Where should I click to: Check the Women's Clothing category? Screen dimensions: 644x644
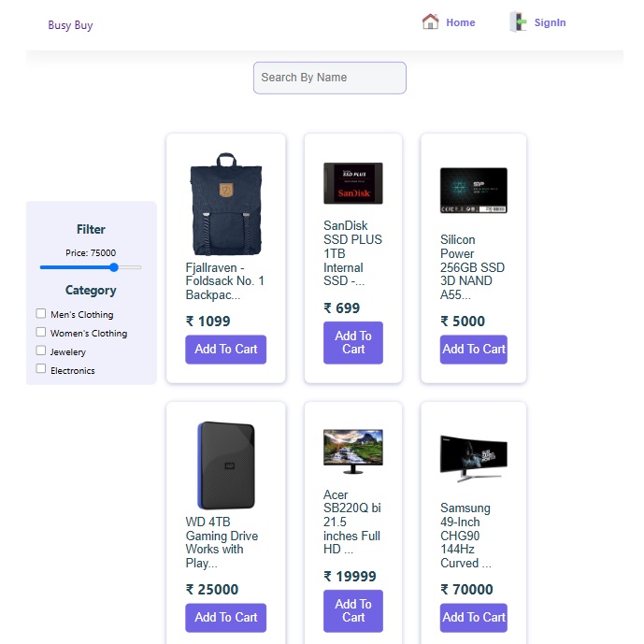coord(41,332)
